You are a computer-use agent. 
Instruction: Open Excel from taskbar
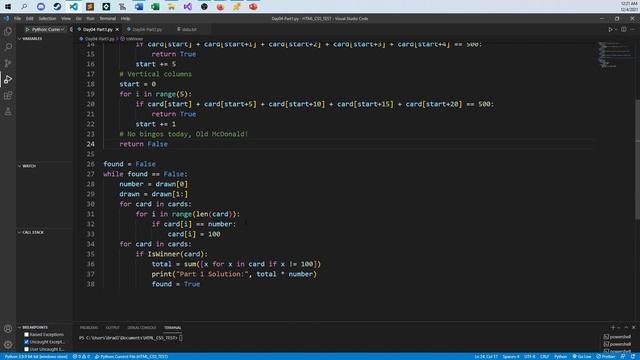155,7
